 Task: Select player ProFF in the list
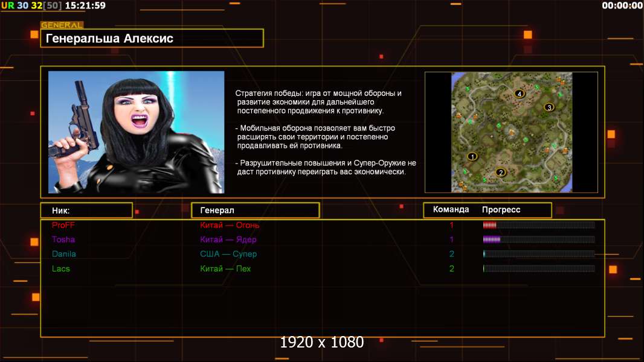click(x=63, y=225)
